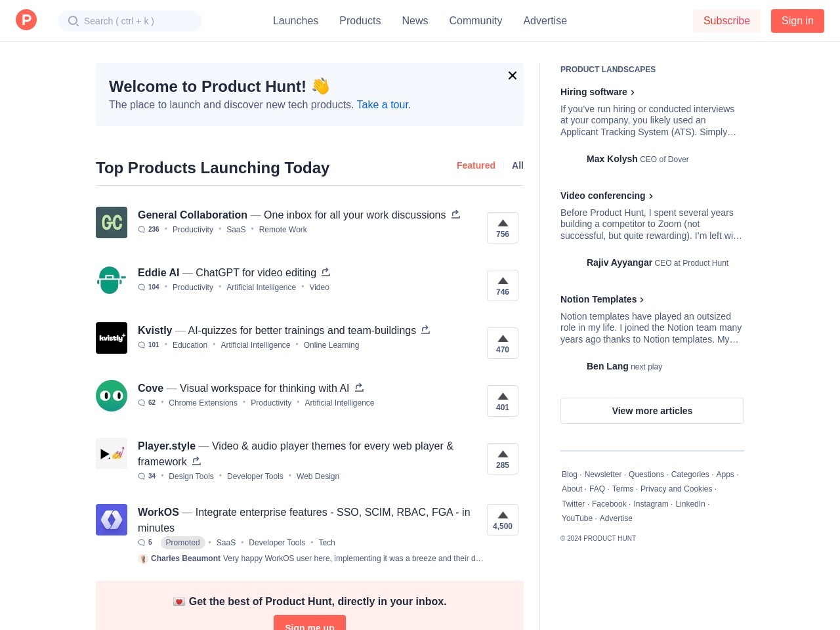Open General Collaboration external link icon
The height and width of the screenshot is (630, 840).
pos(455,215)
